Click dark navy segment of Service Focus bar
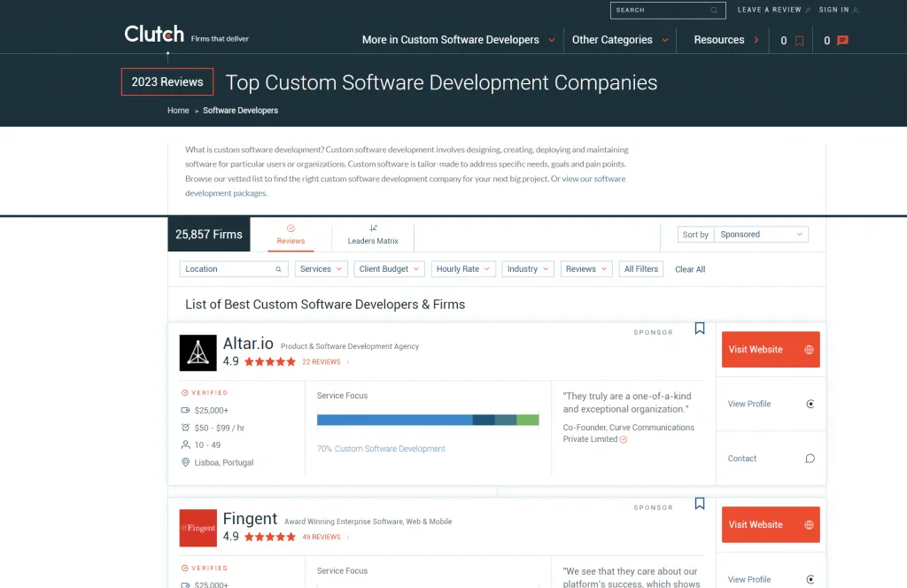The image size is (907, 588). [x=484, y=420]
